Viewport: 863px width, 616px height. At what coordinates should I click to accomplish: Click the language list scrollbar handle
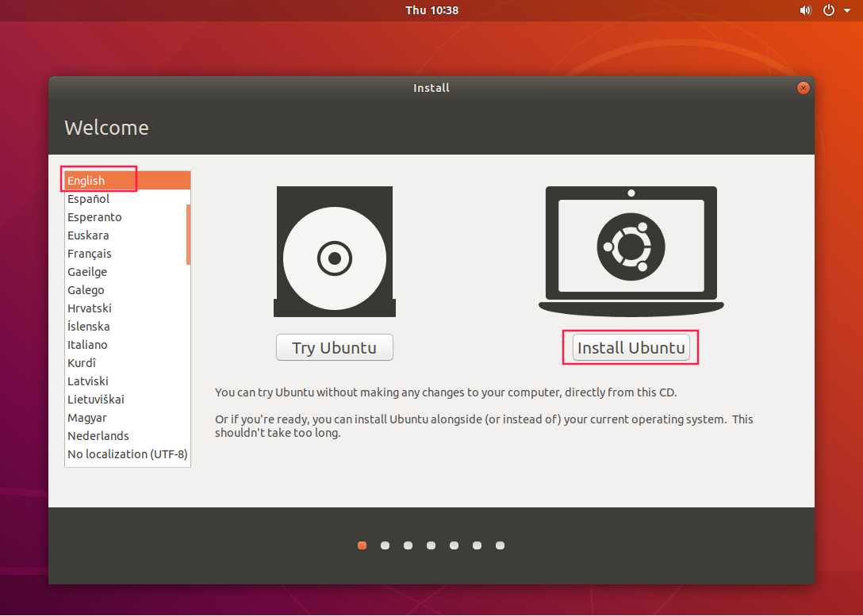(x=188, y=235)
